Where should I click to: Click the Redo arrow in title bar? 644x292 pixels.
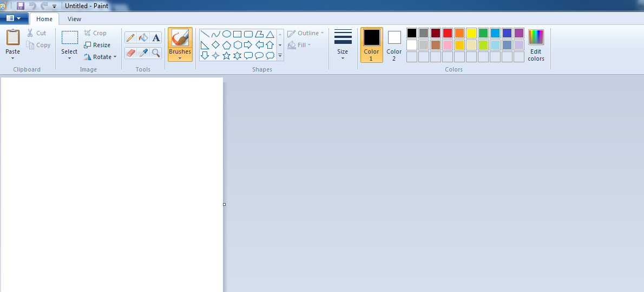[x=44, y=6]
